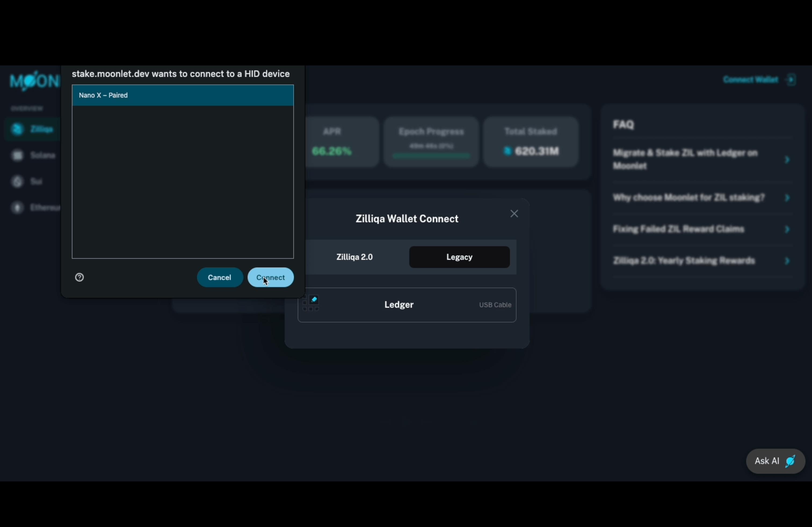Screen dimensions: 812x527
Task: Expand chevron for Fixing Failed ZIL Reward Claims
Action: [x=788, y=229]
